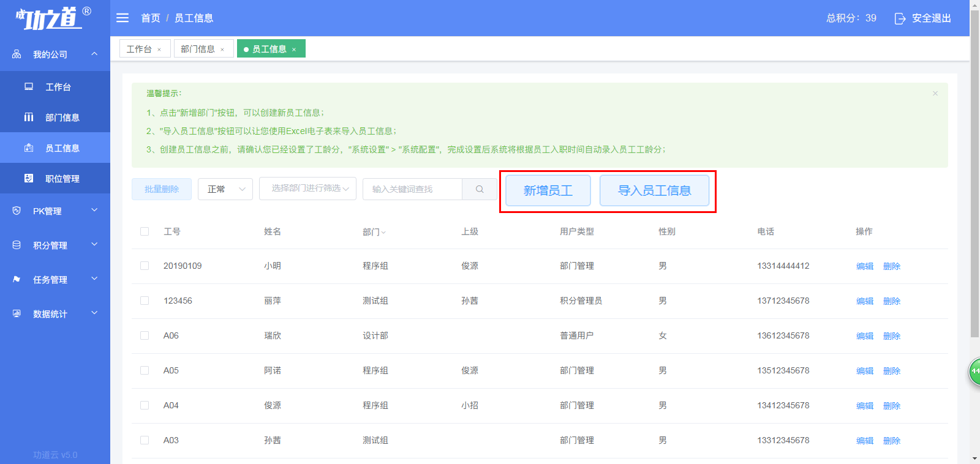
Task: Edit the row for 丽萍
Action: pos(865,301)
